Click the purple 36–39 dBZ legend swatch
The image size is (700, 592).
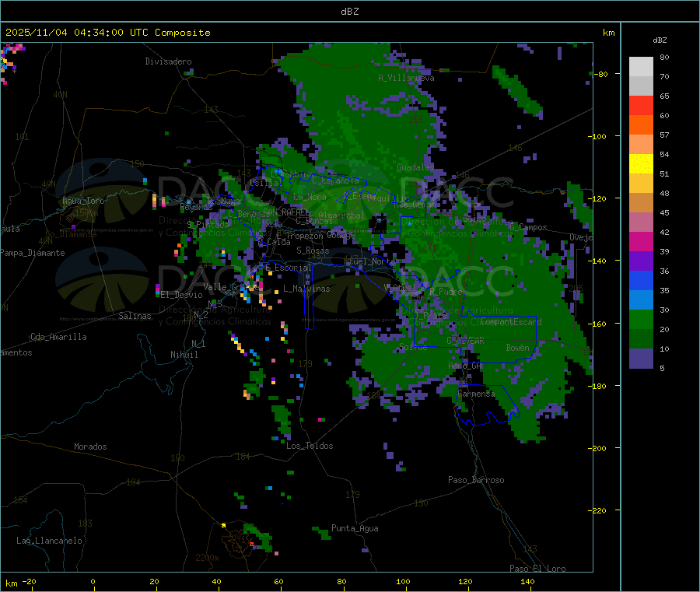(641, 261)
